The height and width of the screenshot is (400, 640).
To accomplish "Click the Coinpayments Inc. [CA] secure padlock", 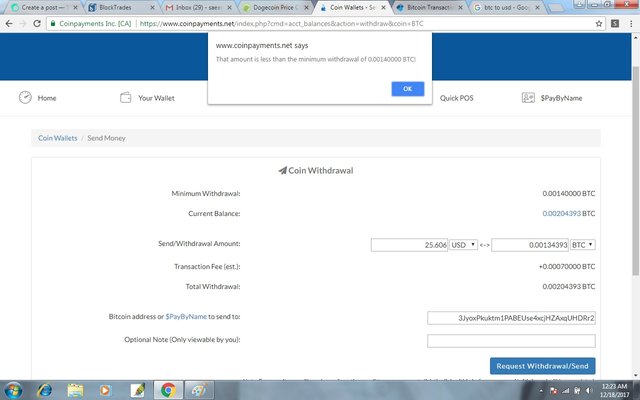I will pos(53,24).
